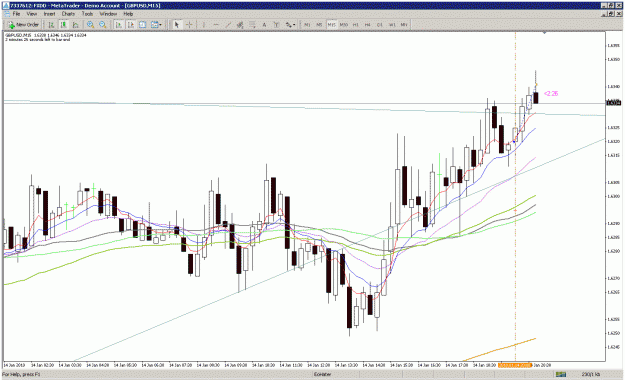Open the Help menu
Viewport: 625px width, 380px height.
(x=128, y=14)
